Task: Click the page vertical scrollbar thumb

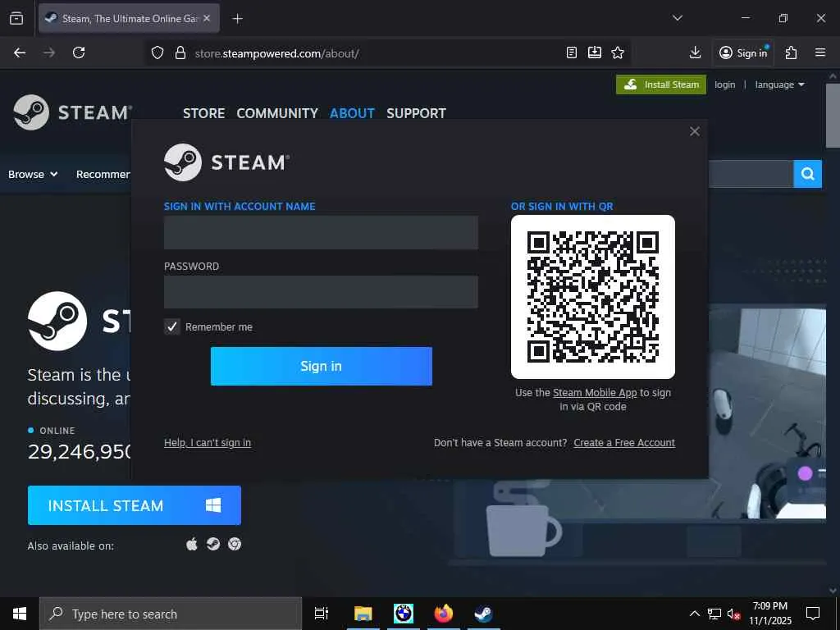Action: pos(833,115)
